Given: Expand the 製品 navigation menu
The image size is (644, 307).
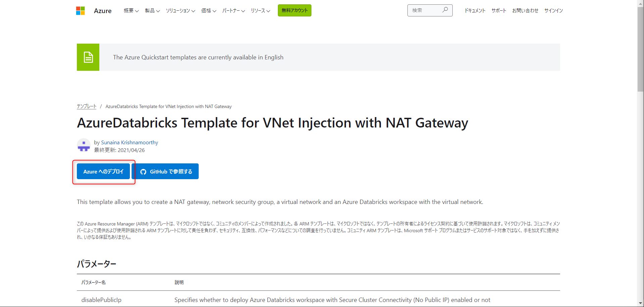Looking at the screenshot, I should tap(152, 11).
